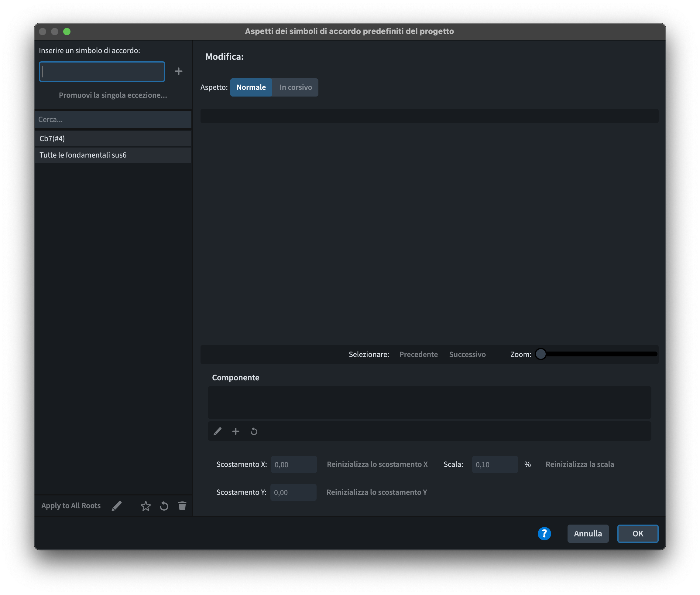700x595 pixels.
Task: Click the pencil edit icon beside Apply to All Roots
Action: (117, 506)
